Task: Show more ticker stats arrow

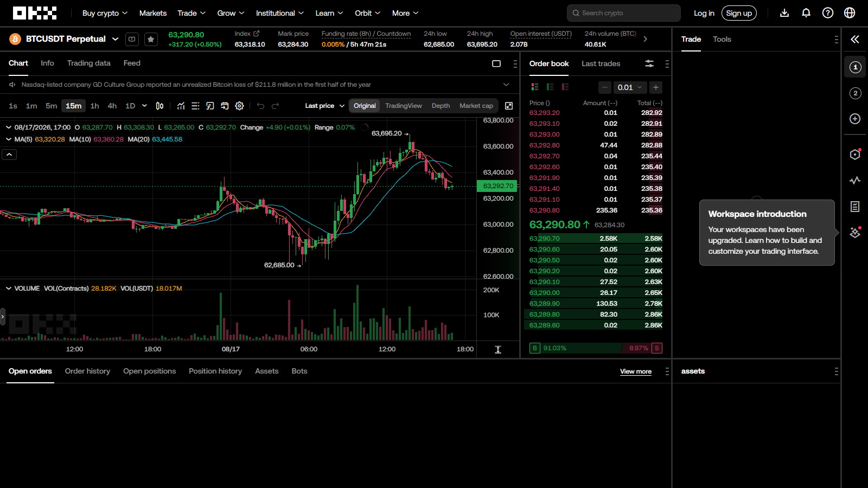Action: coord(645,39)
